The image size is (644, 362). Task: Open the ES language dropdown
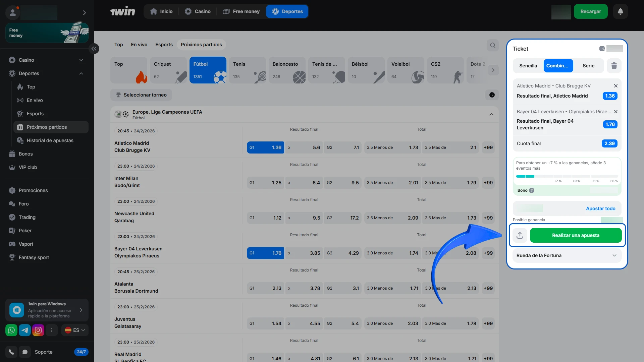click(x=75, y=330)
